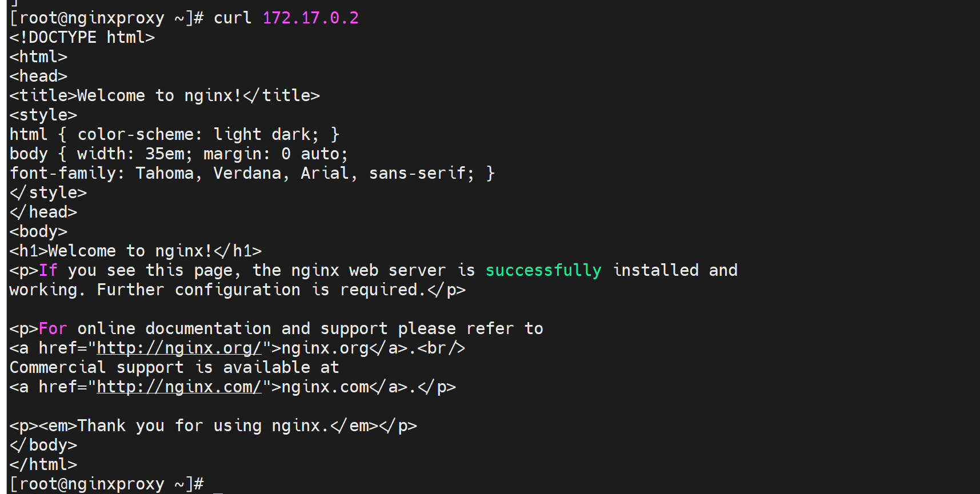Click the pink IP address 172.17.0.2
Image resolution: width=980 pixels, height=494 pixels.
click(x=310, y=18)
